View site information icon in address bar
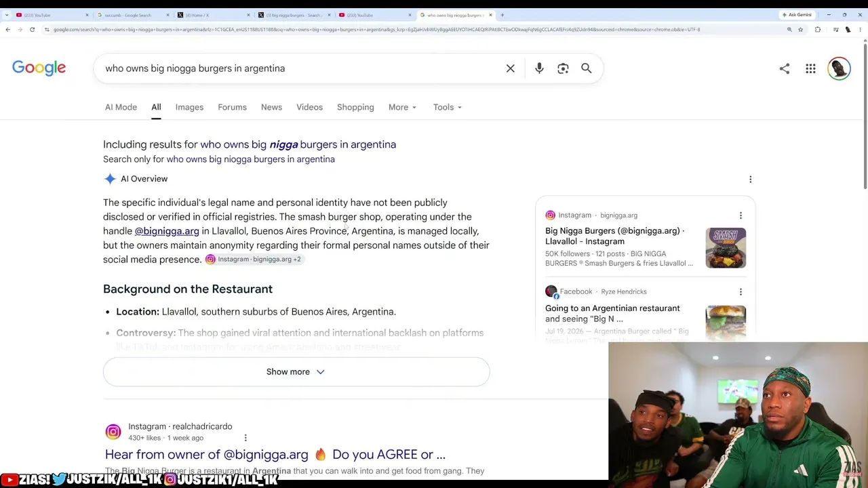The width and height of the screenshot is (868, 488). [47, 29]
